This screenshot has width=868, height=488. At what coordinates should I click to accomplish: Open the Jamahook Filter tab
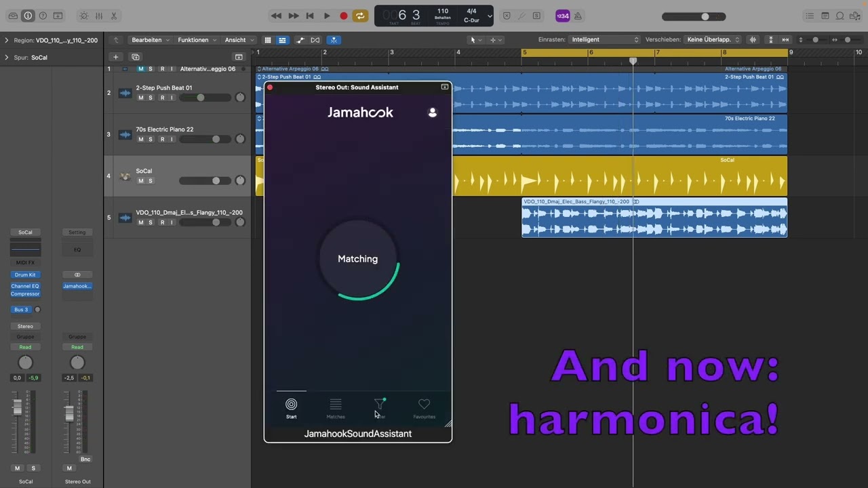[380, 408]
